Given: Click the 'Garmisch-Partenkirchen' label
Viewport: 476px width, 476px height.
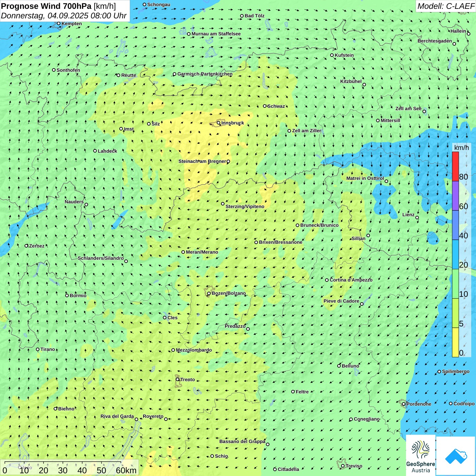Looking at the screenshot, I should (x=205, y=74).
